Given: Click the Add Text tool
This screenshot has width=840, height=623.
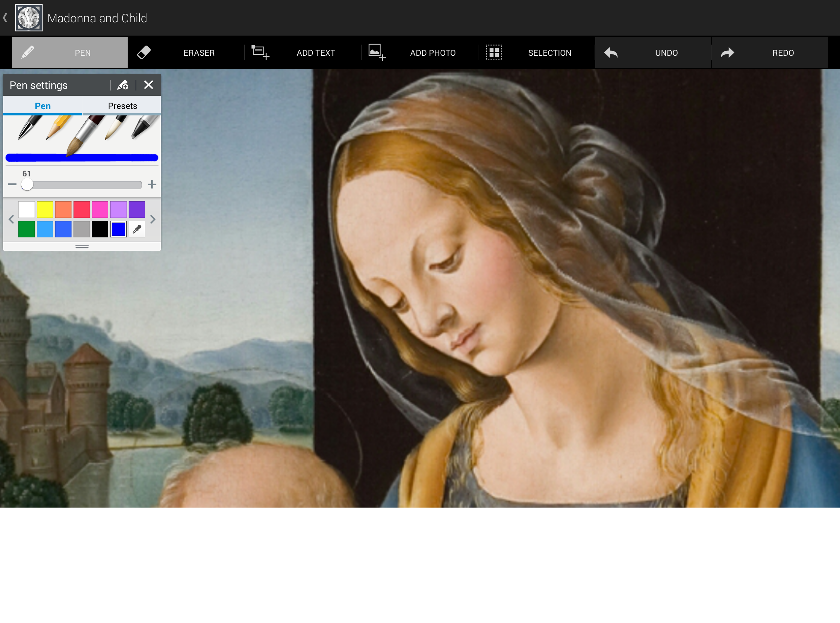Looking at the screenshot, I should (x=303, y=53).
